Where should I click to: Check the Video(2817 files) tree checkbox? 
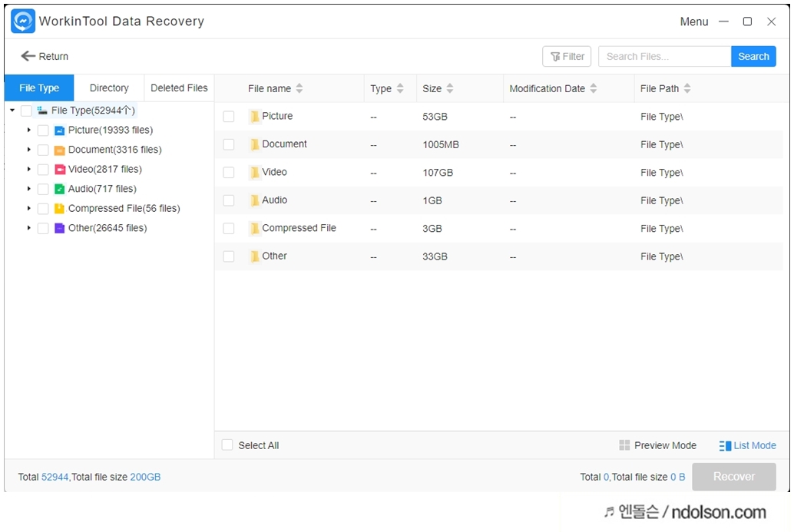tap(43, 170)
